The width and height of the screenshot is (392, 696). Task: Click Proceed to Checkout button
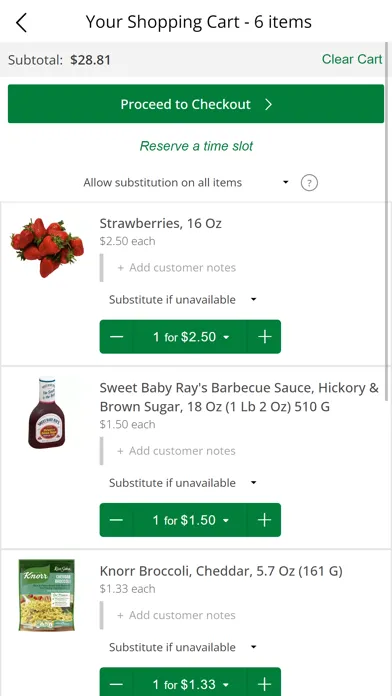coord(196,104)
